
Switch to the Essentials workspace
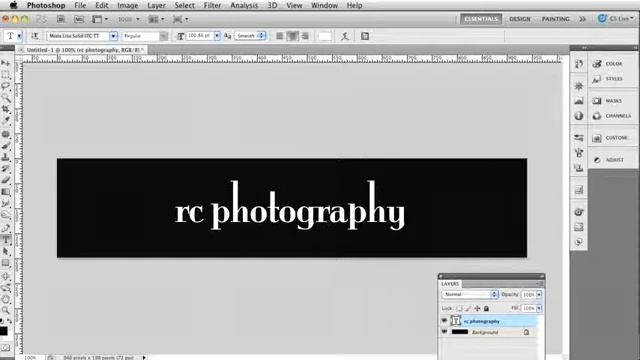coord(481,19)
